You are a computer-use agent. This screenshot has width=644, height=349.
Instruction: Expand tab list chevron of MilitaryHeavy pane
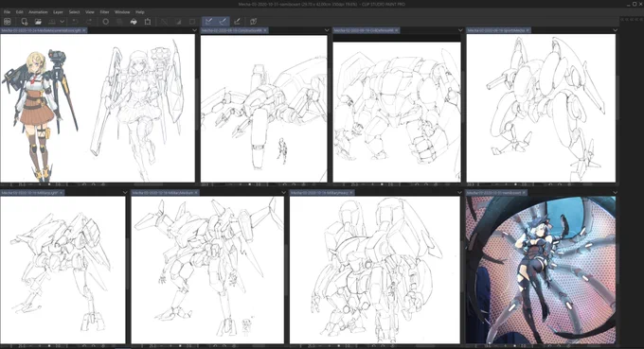pos(459,193)
